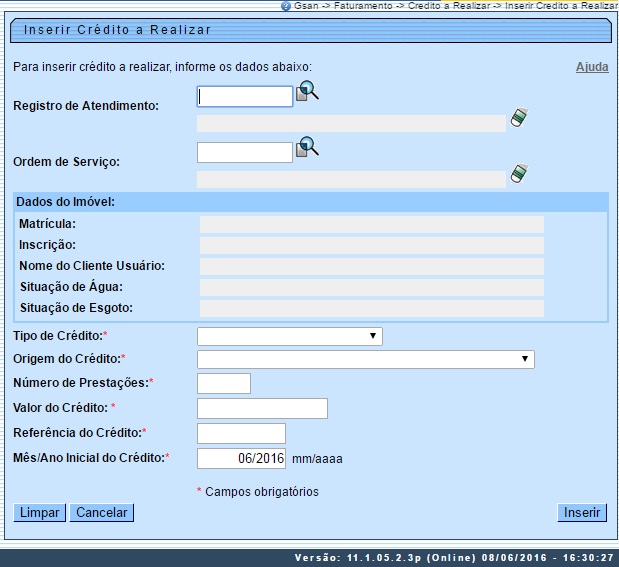The height and width of the screenshot is (567, 619).
Task: Click the 'mm/aaaa' format hint
Action: pos(317,459)
